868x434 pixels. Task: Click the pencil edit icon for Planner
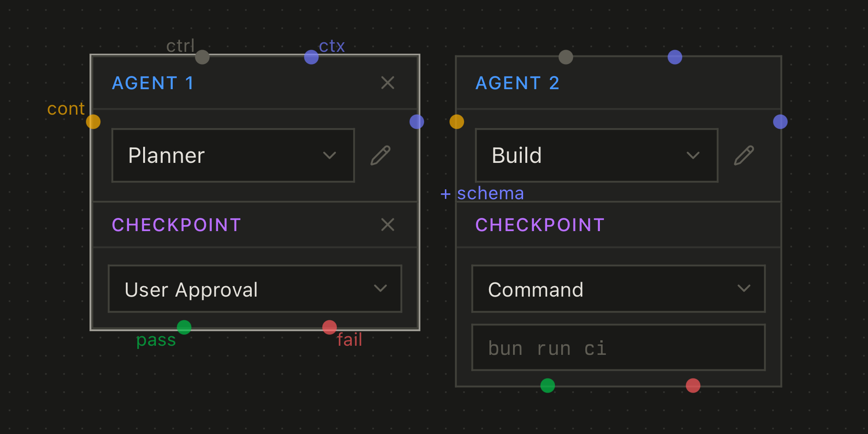(x=381, y=155)
